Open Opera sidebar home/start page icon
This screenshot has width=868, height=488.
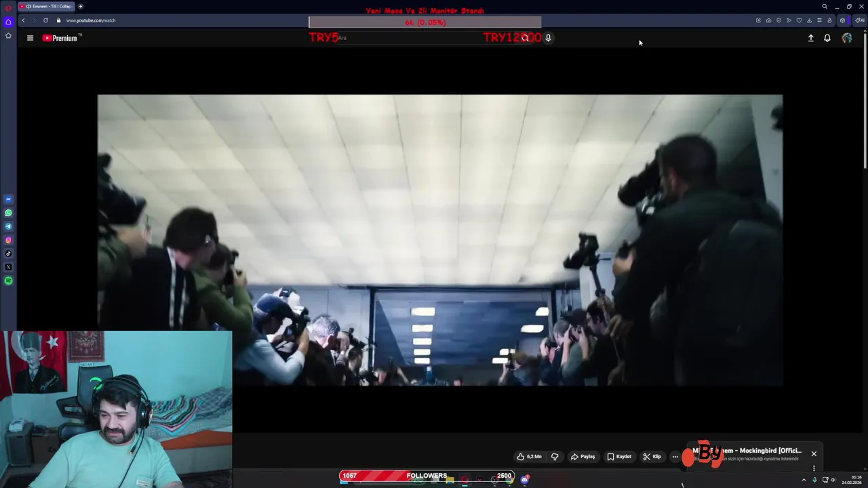click(x=8, y=22)
